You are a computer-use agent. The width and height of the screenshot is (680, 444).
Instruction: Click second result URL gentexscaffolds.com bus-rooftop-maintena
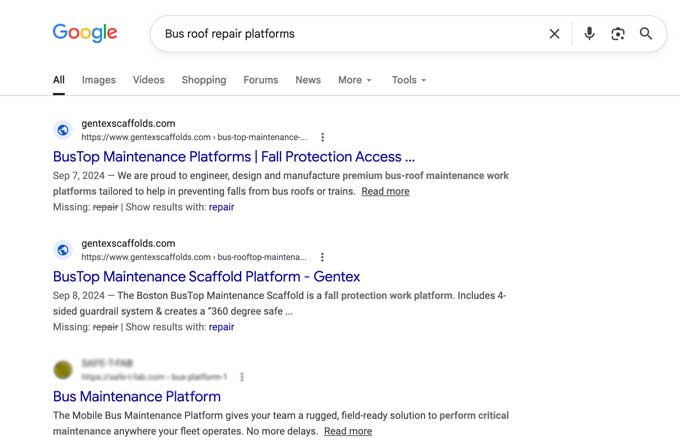(x=194, y=257)
